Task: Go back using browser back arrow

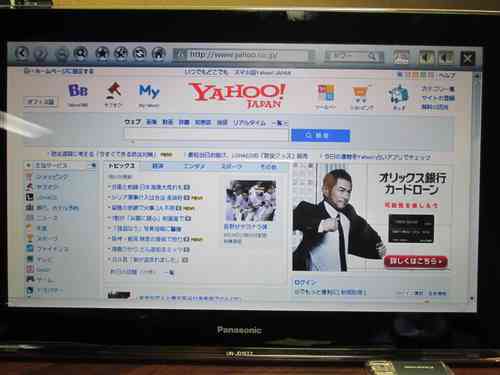Action: 22,54
